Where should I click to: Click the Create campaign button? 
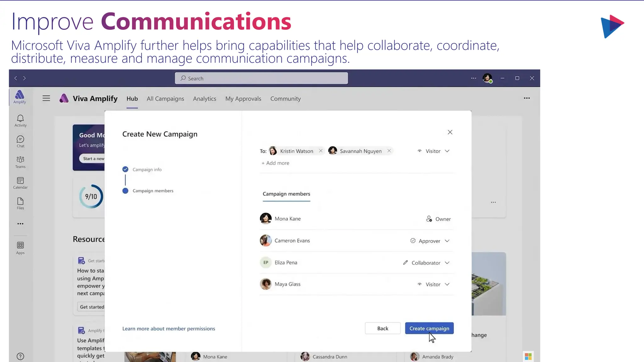[429, 328]
